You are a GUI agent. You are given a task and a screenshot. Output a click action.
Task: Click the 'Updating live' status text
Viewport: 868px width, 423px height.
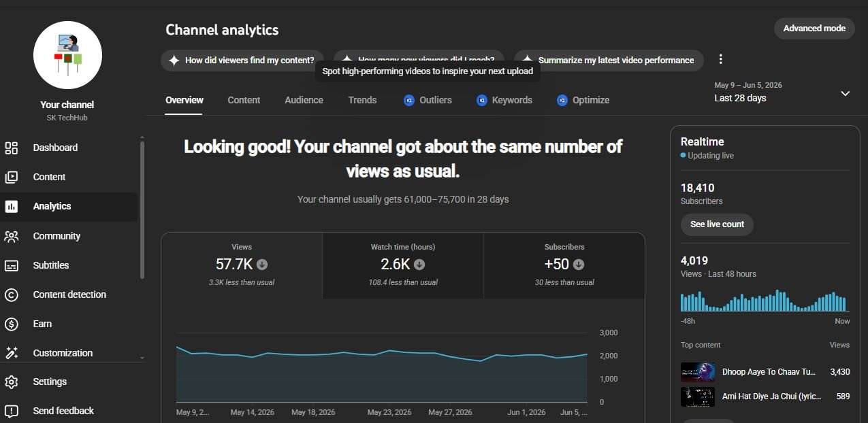(x=710, y=156)
